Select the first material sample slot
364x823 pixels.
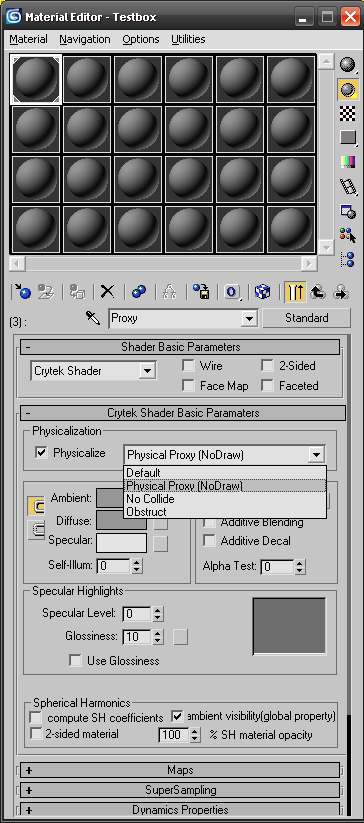[36, 80]
